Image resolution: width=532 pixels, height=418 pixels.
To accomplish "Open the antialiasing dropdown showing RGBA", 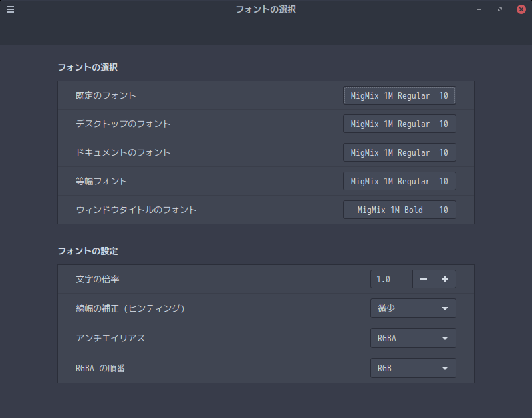I will (x=412, y=338).
